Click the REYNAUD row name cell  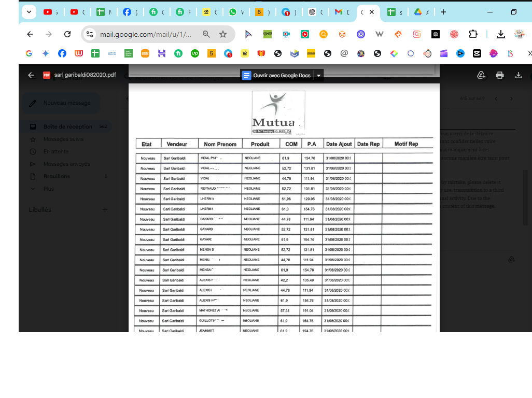219,189
